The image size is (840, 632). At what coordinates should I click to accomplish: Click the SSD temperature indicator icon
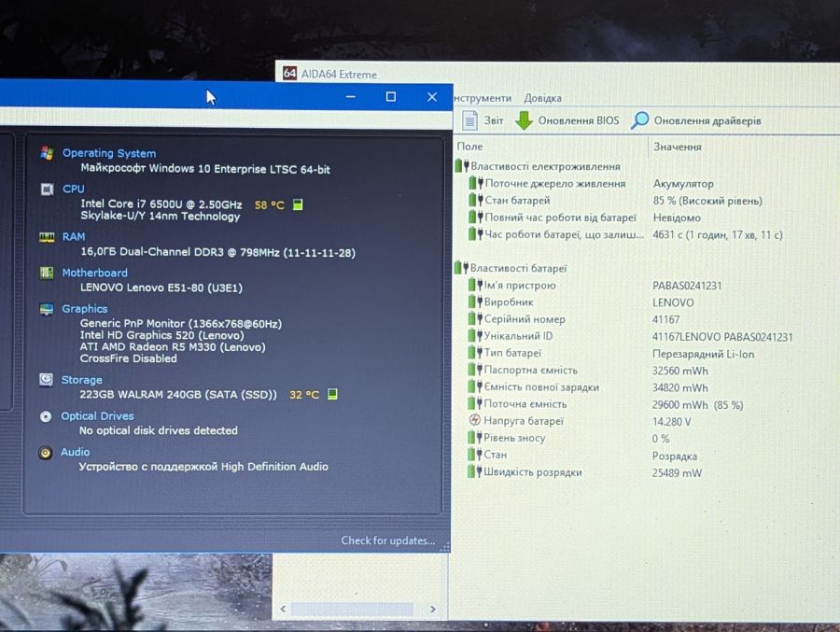click(332, 394)
